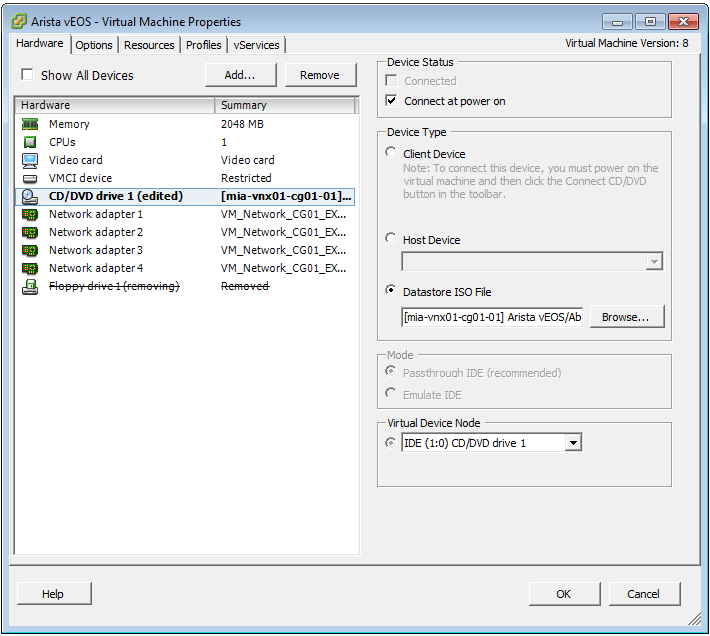This screenshot has width=710, height=636.
Task: Click the Virtual Device Node radio button
Action: tap(390, 442)
